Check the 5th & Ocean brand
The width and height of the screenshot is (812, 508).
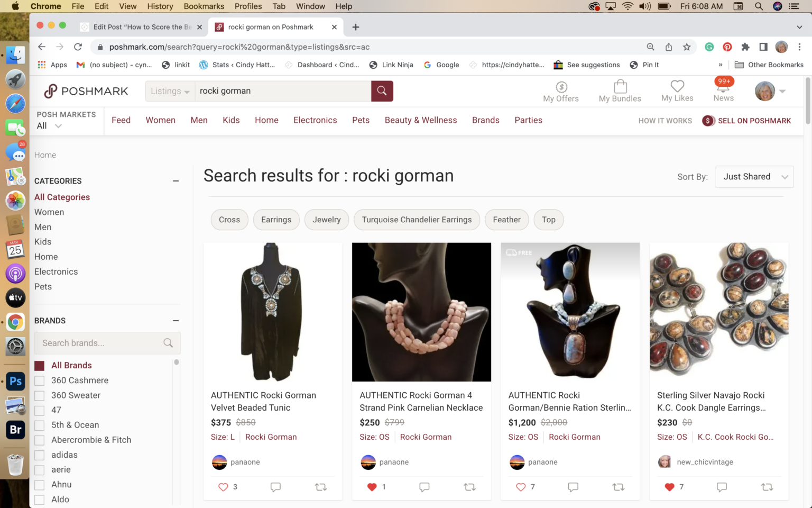(x=39, y=425)
